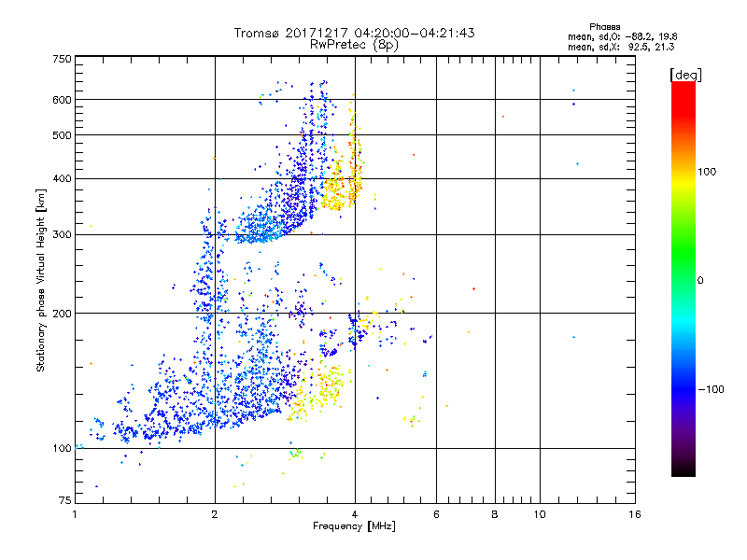Click the x-axis label '8'
The width and height of the screenshot is (747, 560).
(x=495, y=514)
